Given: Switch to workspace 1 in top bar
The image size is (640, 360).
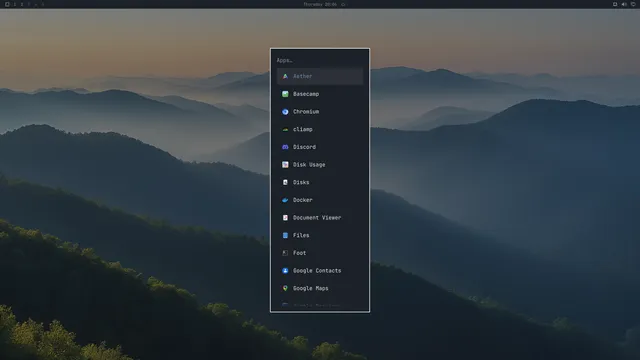Looking at the screenshot, I should point(14,4).
